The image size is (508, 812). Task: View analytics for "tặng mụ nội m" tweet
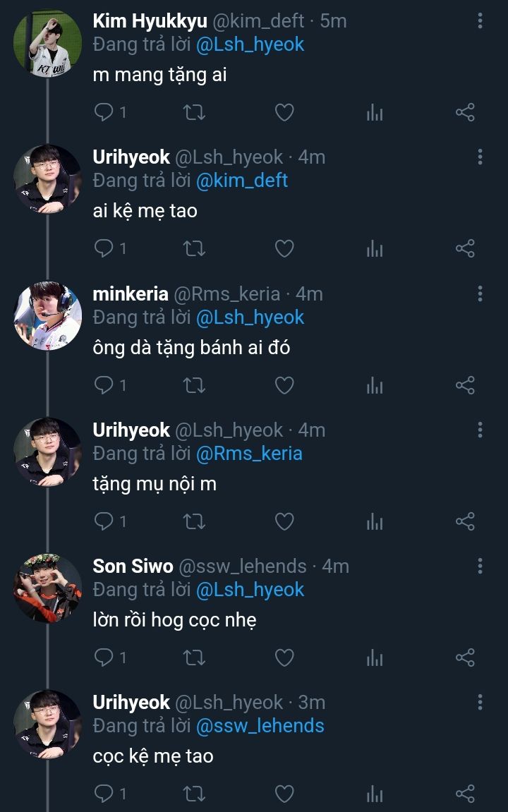pyautogui.click(x=375, y=521)
